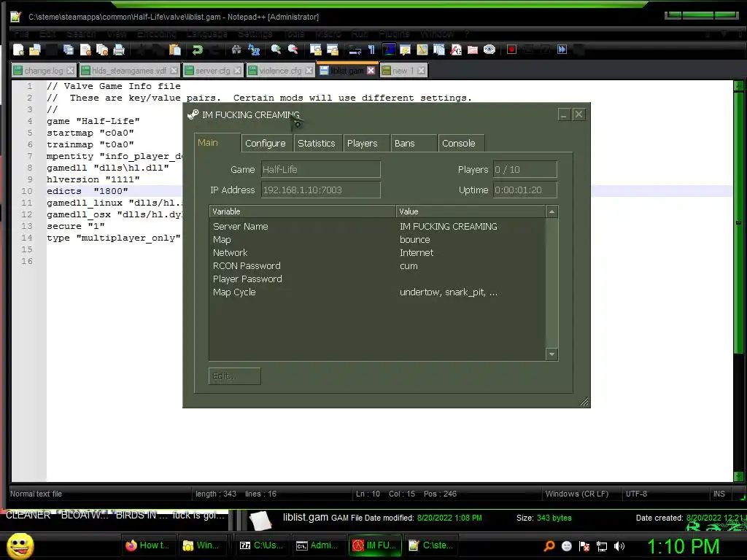
Task: Select the Map Cycle row
Action: click(377, 292)
